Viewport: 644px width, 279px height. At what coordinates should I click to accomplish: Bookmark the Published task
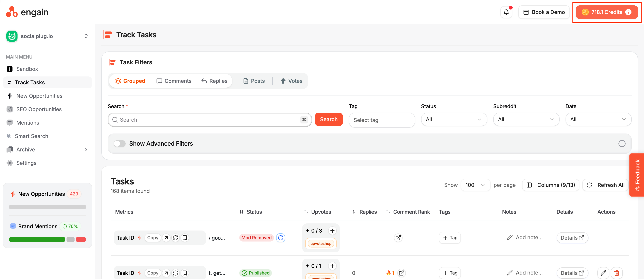(x=185, y=273)
